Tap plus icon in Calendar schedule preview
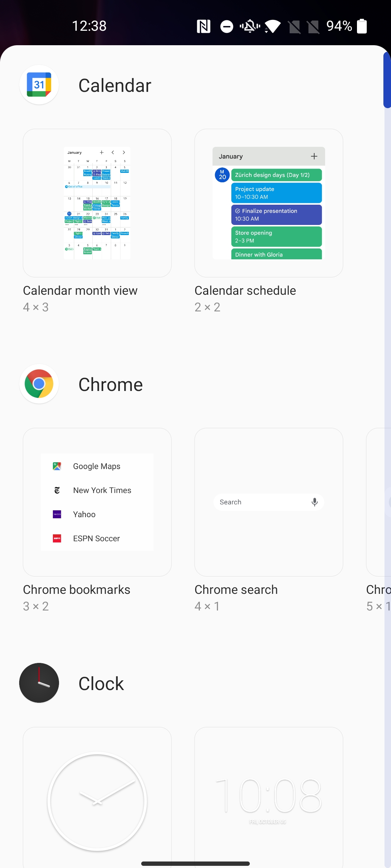This screenshot has height=868, width=391. click(x=314, y=156)
